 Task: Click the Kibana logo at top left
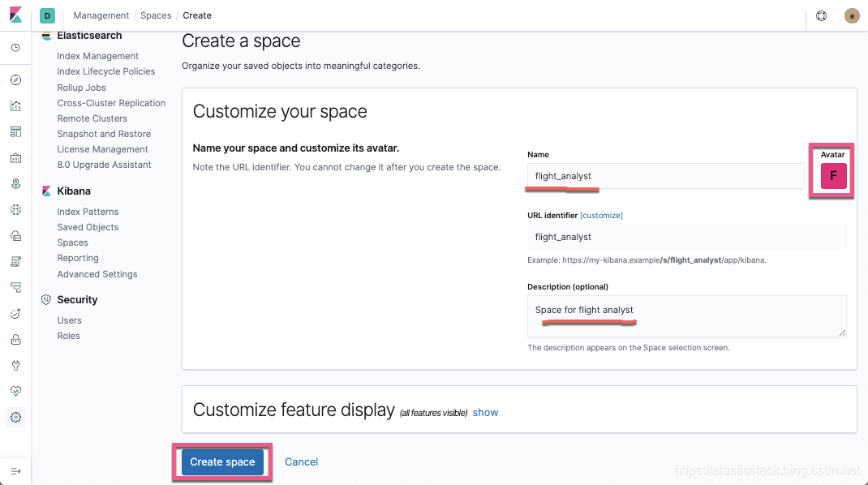(16, 15)
